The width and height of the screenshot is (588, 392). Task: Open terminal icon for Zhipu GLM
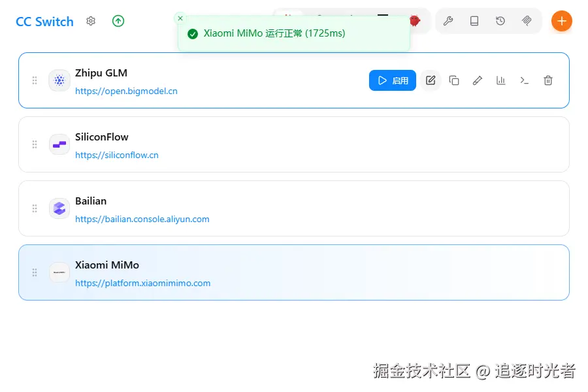(x=524, y=80)
